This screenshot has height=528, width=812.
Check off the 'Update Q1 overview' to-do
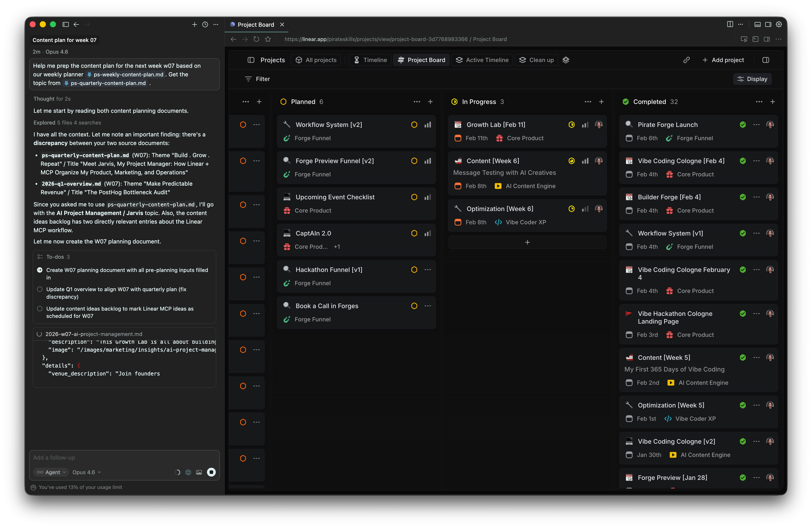[x=40, y=289]
